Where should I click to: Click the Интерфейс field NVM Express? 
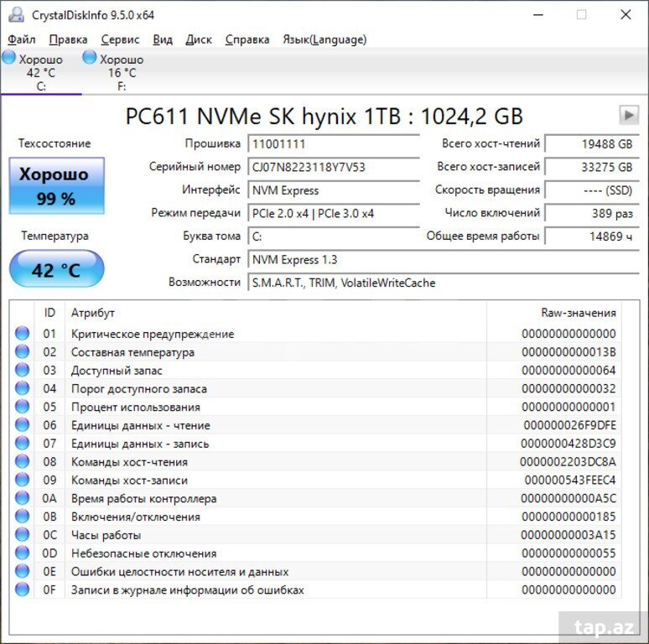tap(334, 190)
